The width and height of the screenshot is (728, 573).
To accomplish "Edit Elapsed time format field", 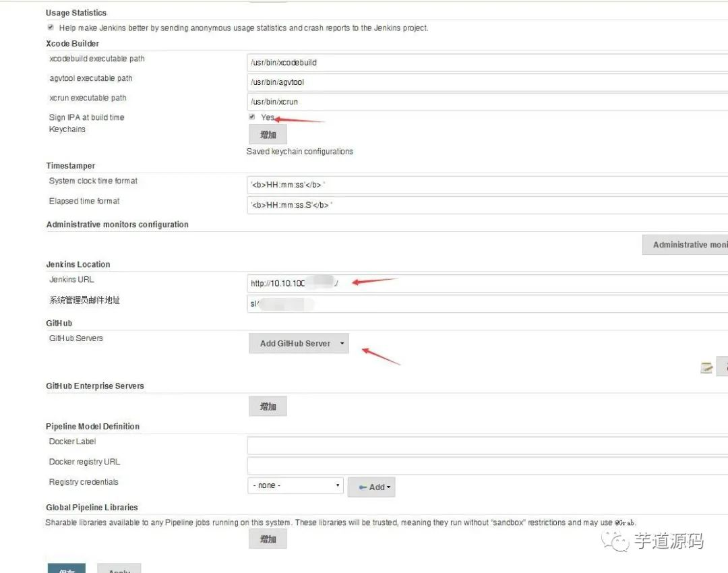I will pyautogui.click(x=487, y=205).
